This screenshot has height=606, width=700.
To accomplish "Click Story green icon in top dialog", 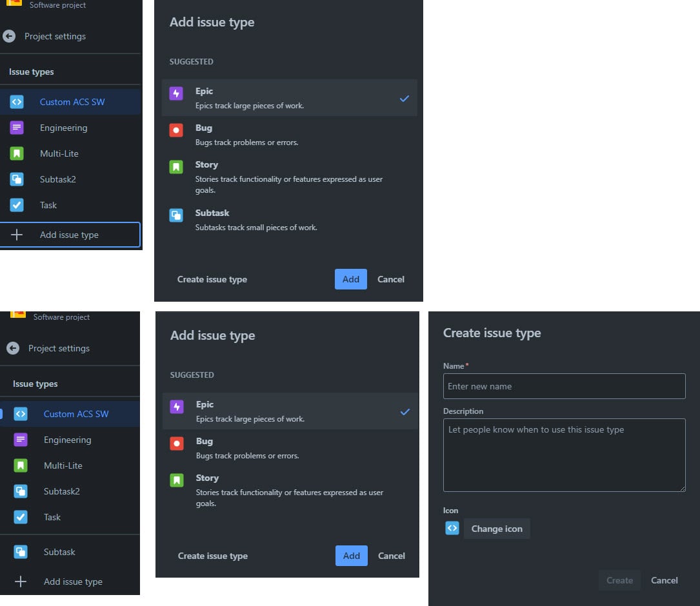I will [176, 167].
